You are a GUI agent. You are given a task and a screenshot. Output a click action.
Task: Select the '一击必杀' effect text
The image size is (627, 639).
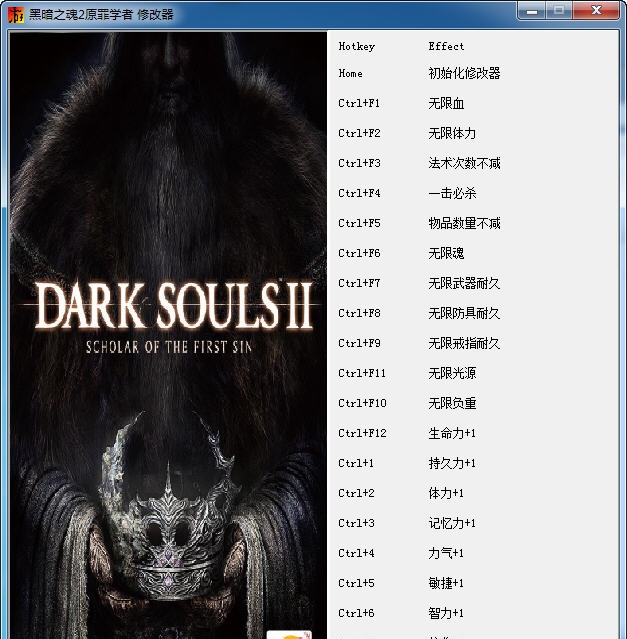(x=452, y=193)
